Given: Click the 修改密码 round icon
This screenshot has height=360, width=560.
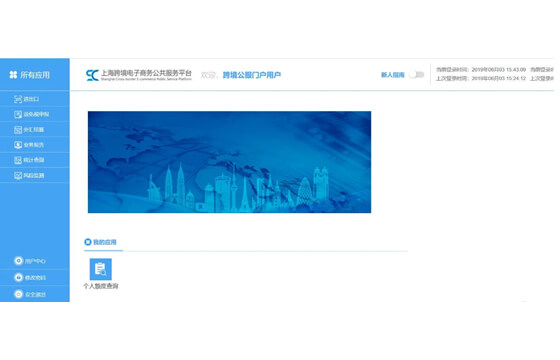Looking at the screenshot, I should coord(18,277).
